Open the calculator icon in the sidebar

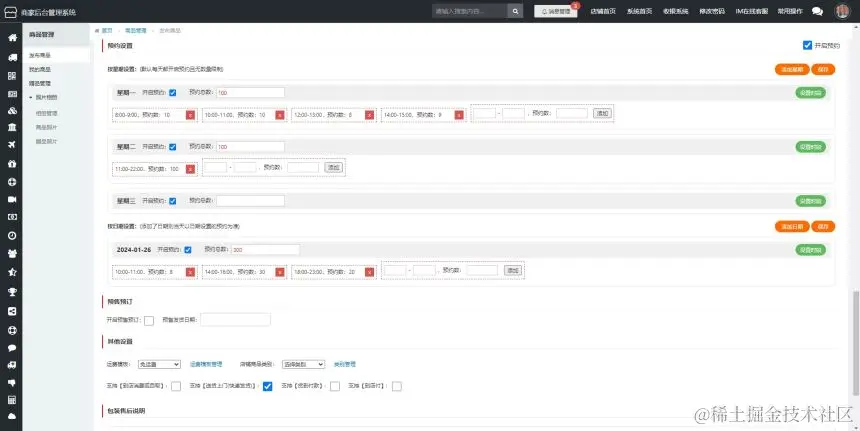(12, 400)
